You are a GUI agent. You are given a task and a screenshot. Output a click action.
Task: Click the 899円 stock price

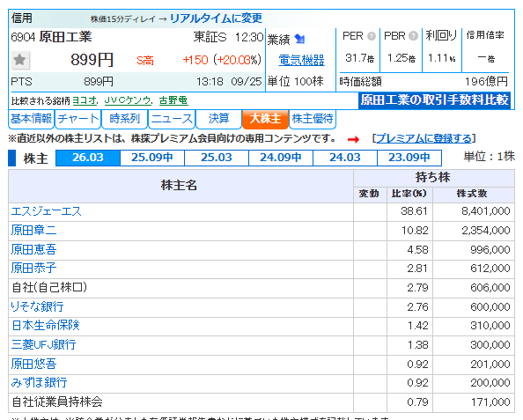tap(92, 60)
